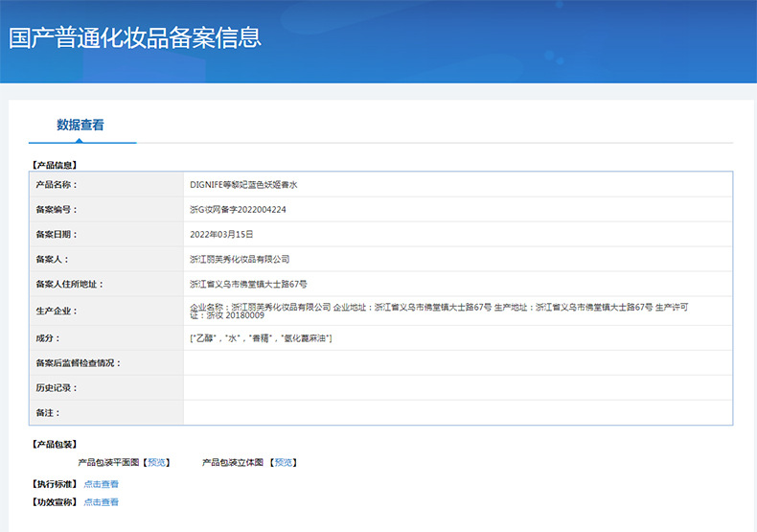
Task: Click the 备案日期 label cell
Action: [x=106, y=234]
